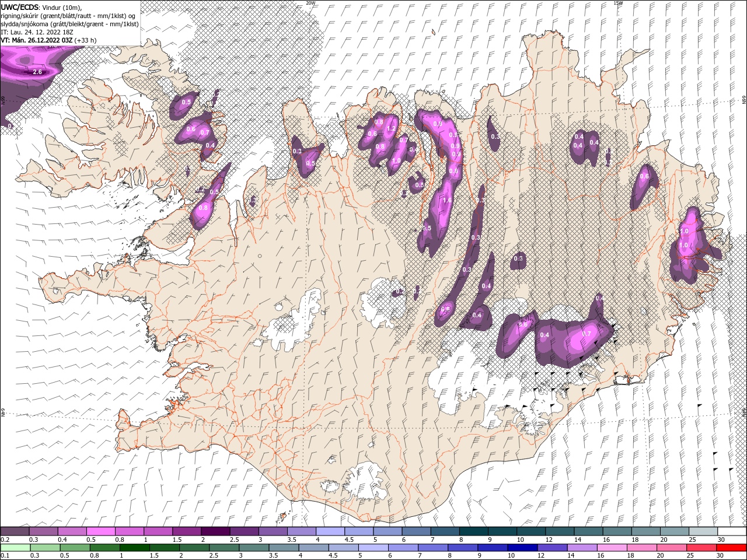The width and height of the screenshot is (747, 560).
Task: Select the light pink 16 rain legend swatch
Action: [612, 548]
